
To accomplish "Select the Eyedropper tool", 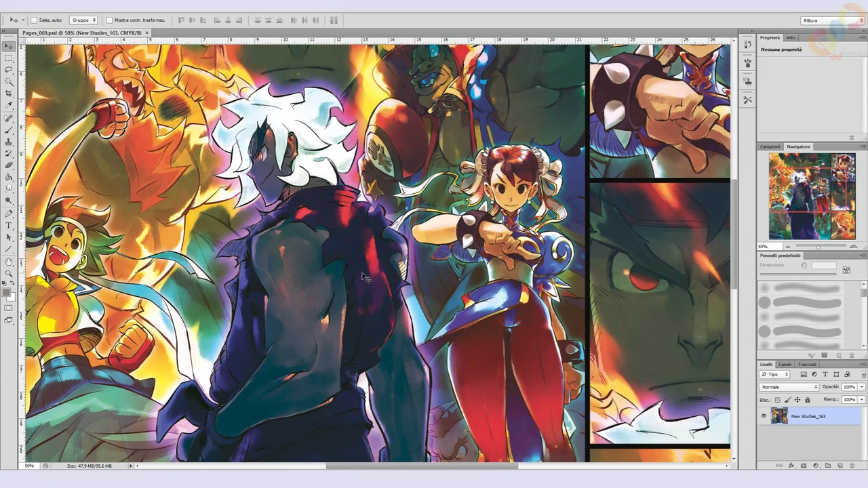I will click(x=9, y=105).
